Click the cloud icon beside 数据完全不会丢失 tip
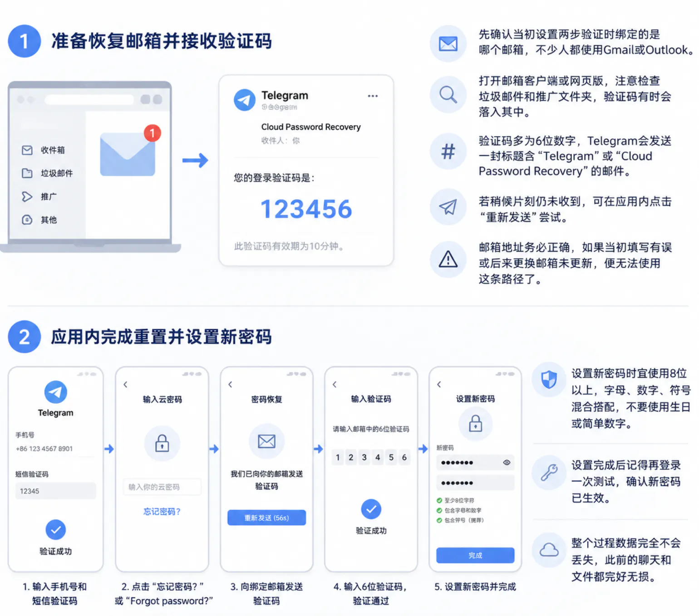The image size is (699, 616). [x=549, y=550]
